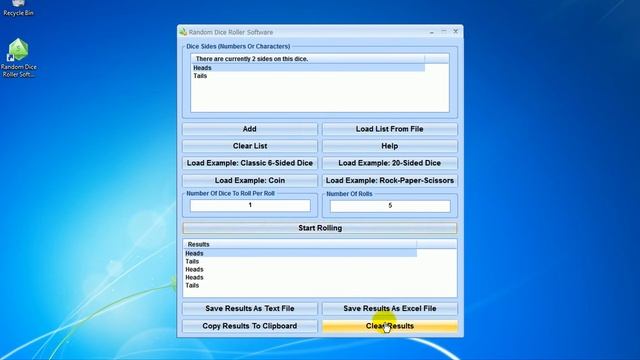
Task: Focus the Number Of Dice To Roll field
Action: (x=250, y=205)
